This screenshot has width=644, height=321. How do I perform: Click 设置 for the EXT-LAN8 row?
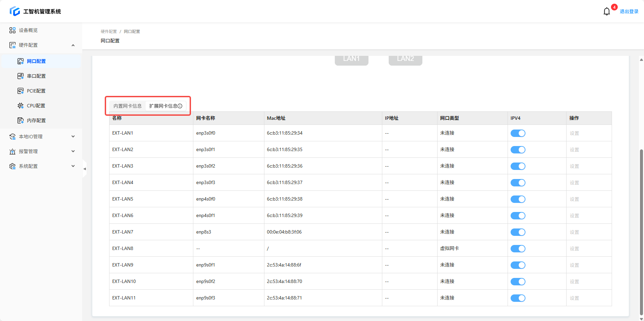574,249
